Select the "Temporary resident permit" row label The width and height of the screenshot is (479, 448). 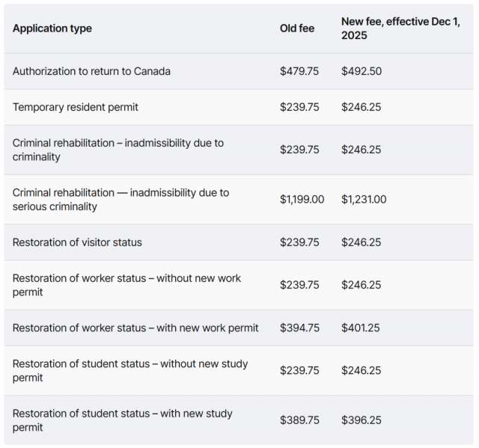tap(76, 107)
